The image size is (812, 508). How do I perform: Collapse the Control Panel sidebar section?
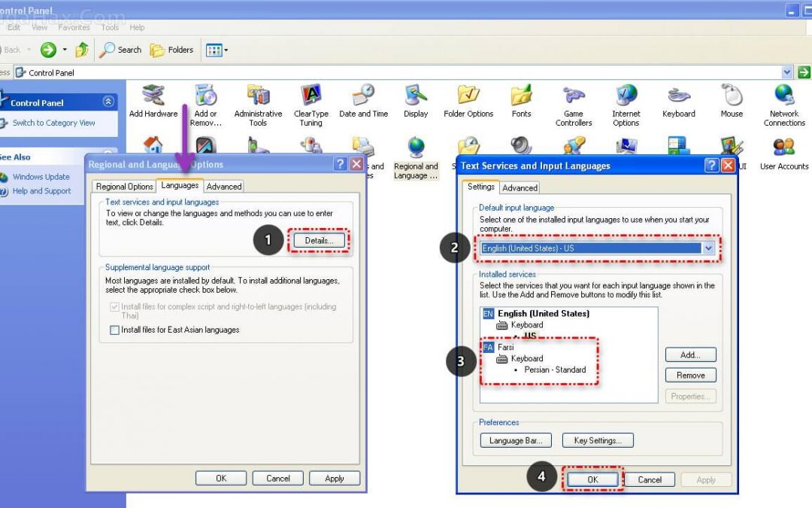click(108, 102)
